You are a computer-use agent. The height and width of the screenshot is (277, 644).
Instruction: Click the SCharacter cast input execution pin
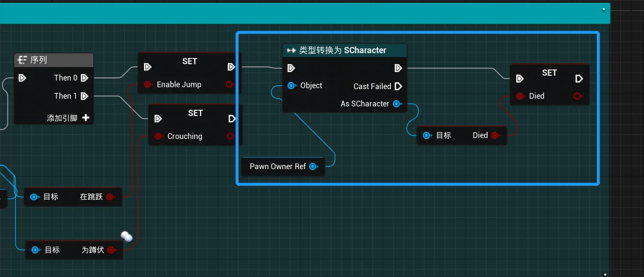coord(291,68)
